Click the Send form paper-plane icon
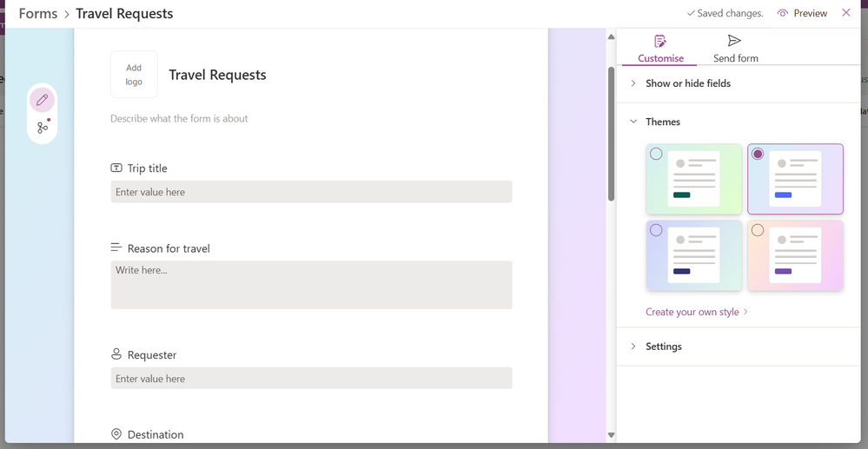Viewport: 868px width, 449px height. coord(734,41)
